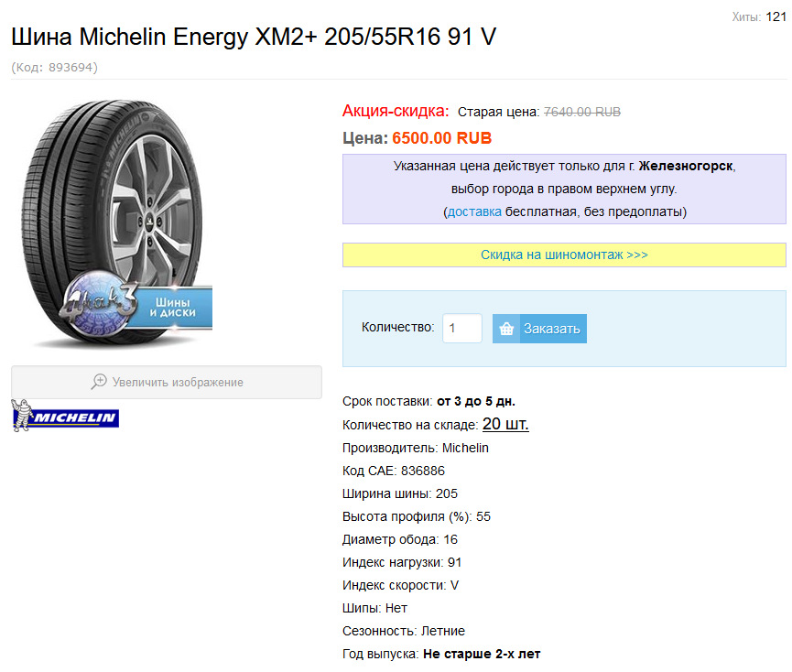
Task: Click the underlined 20 шт. stock amount
Action: tap(505, 424)
